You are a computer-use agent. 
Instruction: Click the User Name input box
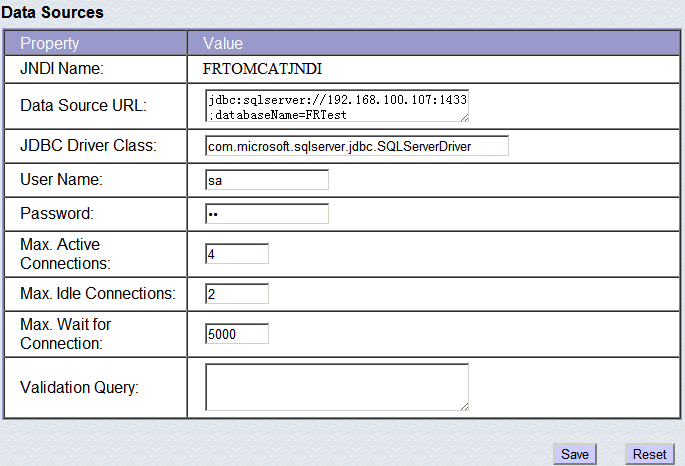point(266,180)
